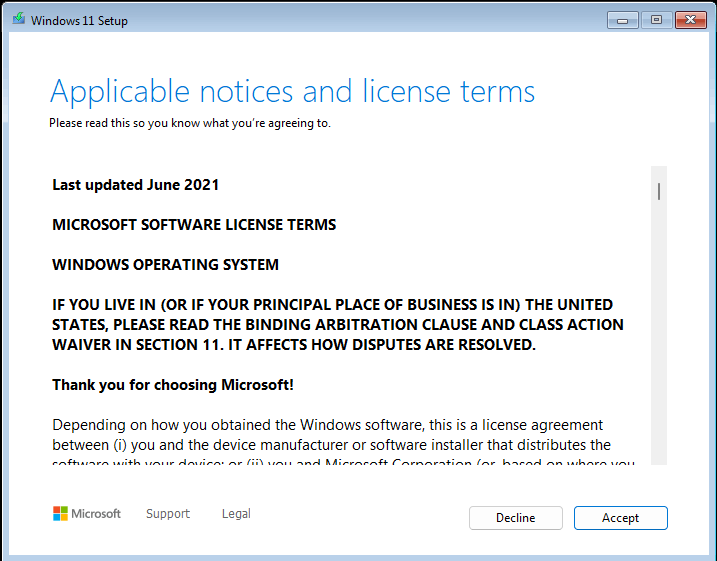The image size is (717, 561).
Task: Click the binding arbitration clause paragraph
Action: [x=337, y=325]
